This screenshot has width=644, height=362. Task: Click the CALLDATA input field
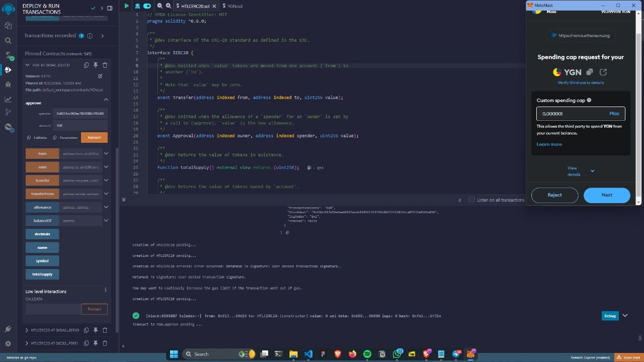(53, 309)
